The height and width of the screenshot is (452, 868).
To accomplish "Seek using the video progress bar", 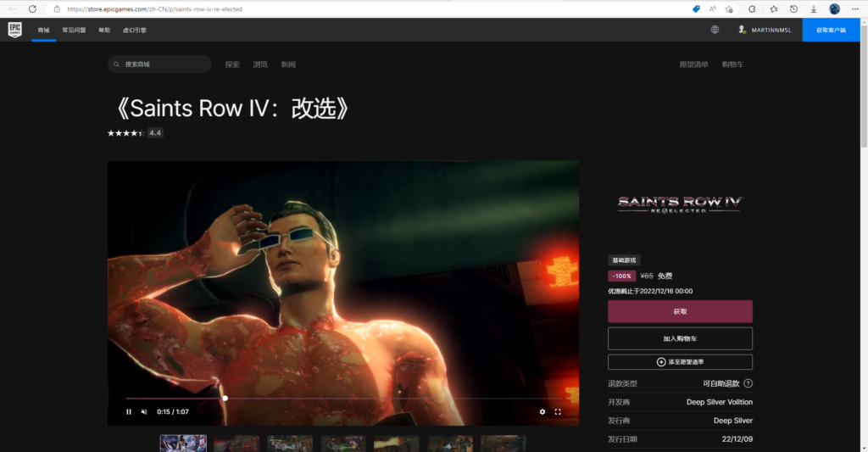I will point(343,399).
